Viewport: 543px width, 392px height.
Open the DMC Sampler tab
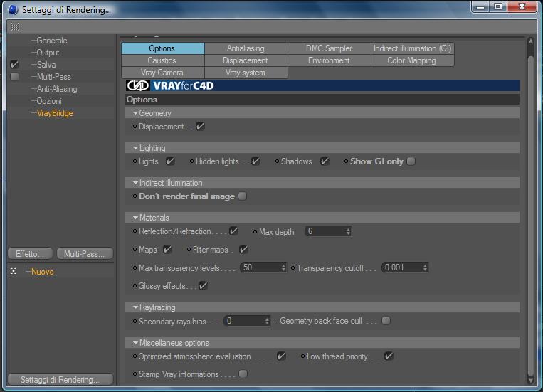[x=329, y=48]
